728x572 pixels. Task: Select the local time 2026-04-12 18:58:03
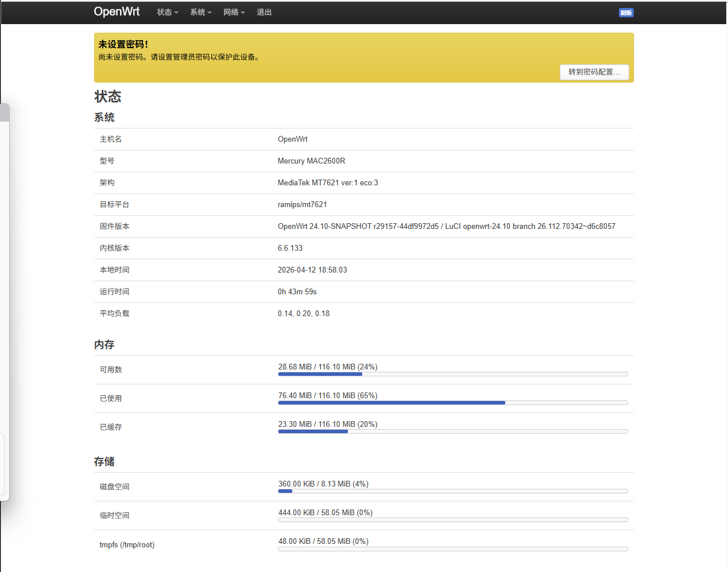(312, 270)
